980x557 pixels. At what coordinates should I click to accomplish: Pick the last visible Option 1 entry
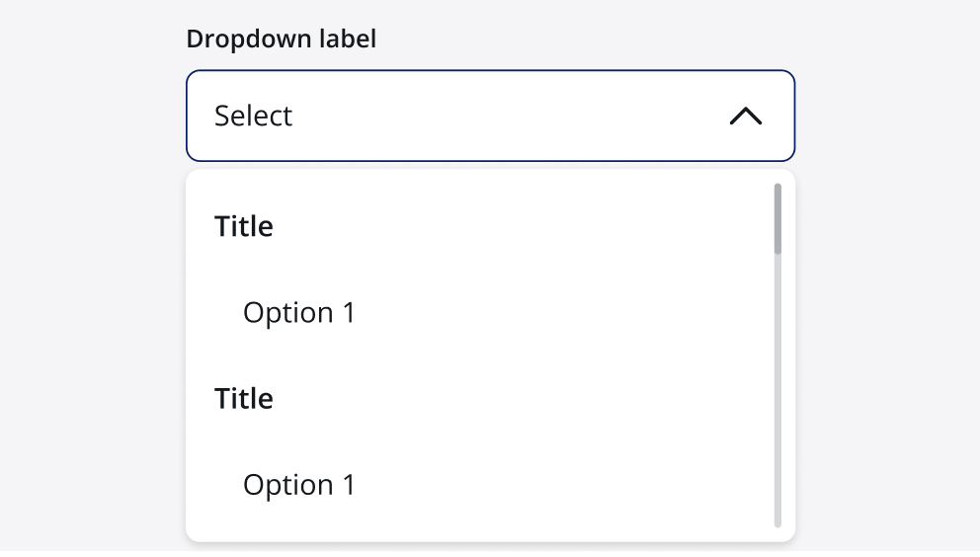click(x=298, y=485)
